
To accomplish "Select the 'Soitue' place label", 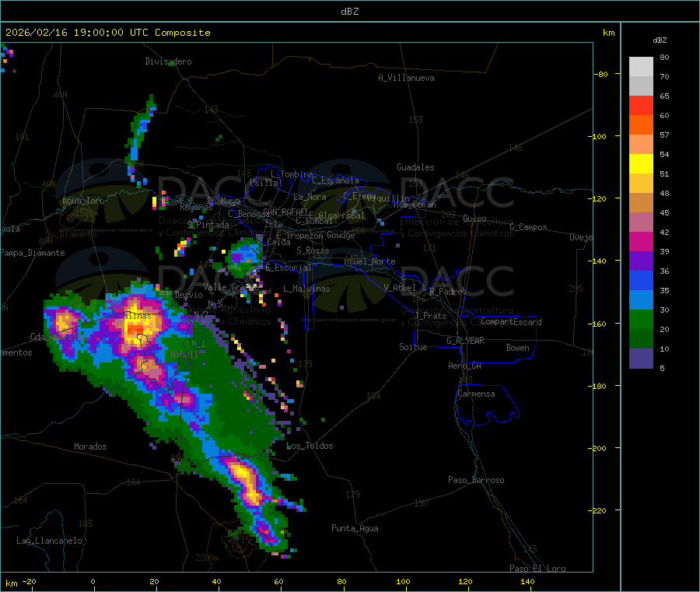I will coord(413,347).
